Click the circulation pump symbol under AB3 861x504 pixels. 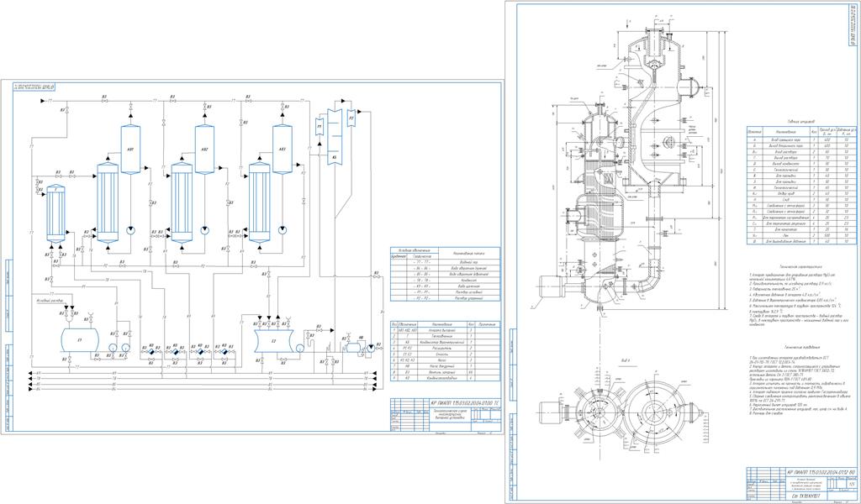pyautogui.click(x=283, y=230)
